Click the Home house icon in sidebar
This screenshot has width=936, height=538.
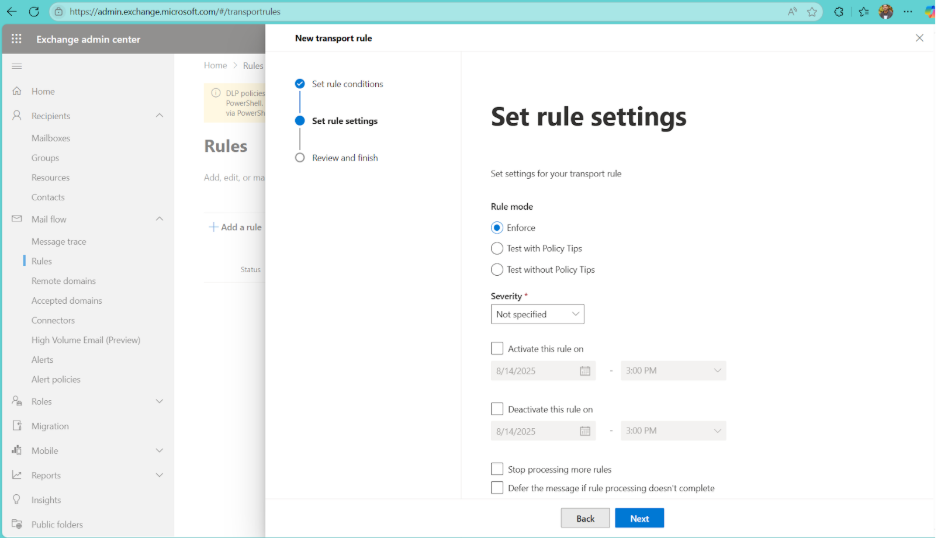coord(17,91)
